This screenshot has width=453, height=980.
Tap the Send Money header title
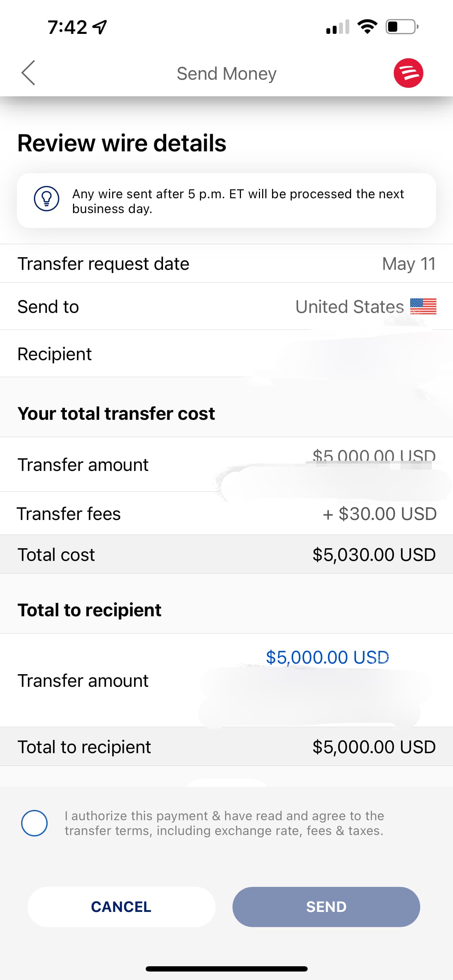[226, 73]
